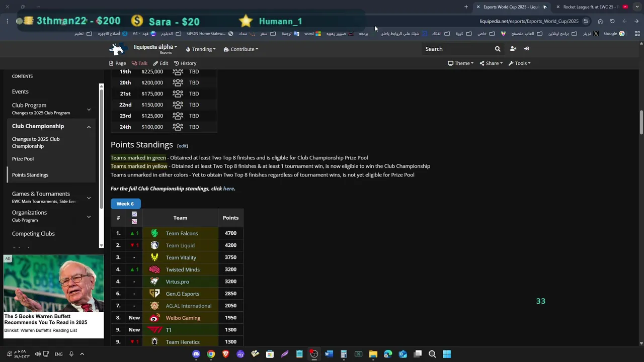The height and width of the screenshot is (362, 644).
Task: Click the Team Liquid logo
Action: (x=154, y=245)
